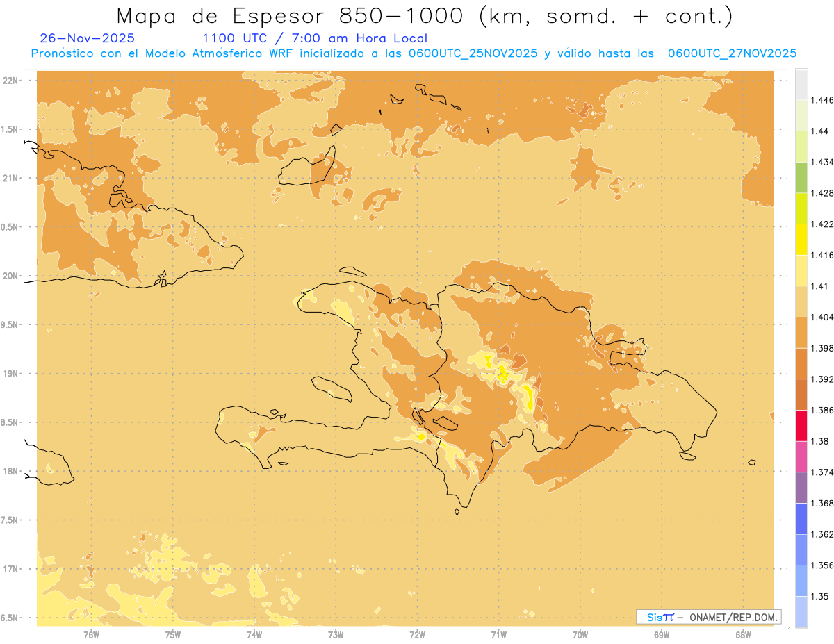Click the latitude label '18N'
The height and width of the screenshot is (644, 834).
click(12, 471)
